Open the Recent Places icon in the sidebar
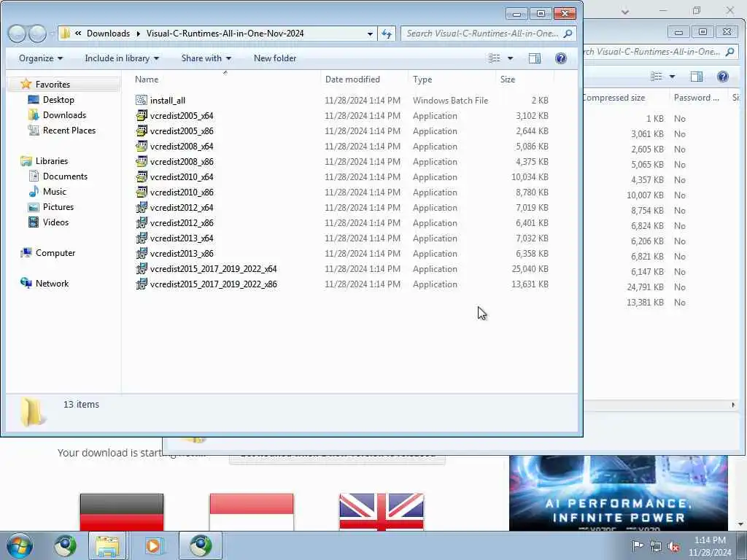 (x=34, y=130)
